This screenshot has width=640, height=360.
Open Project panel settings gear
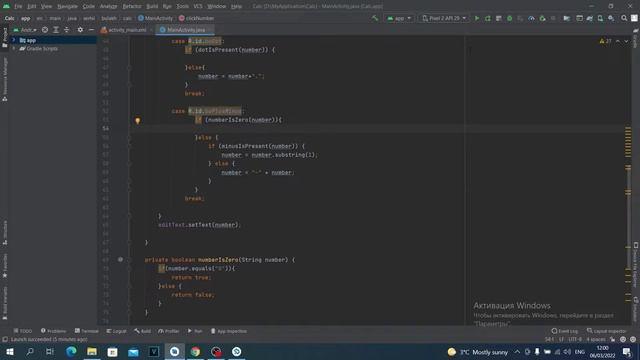pyautogui.click(x=80, y=30)
